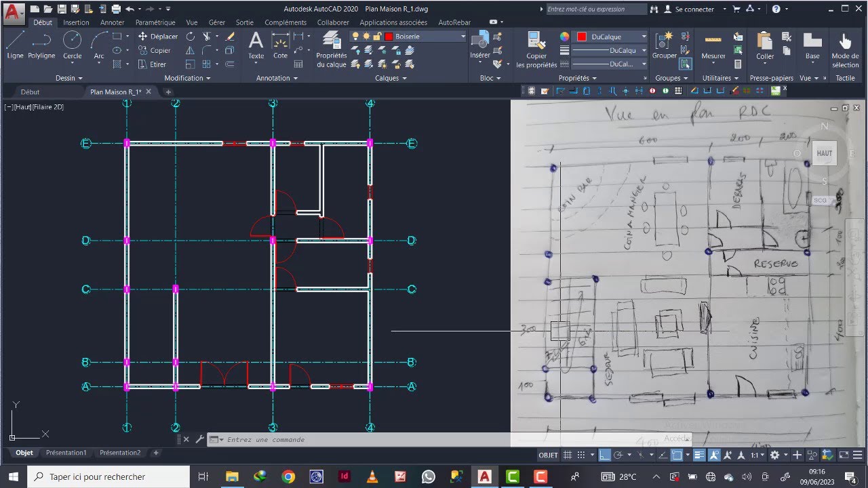Click the Mode de sélection tactile icon
868x488 pixels.
point(845,49)
